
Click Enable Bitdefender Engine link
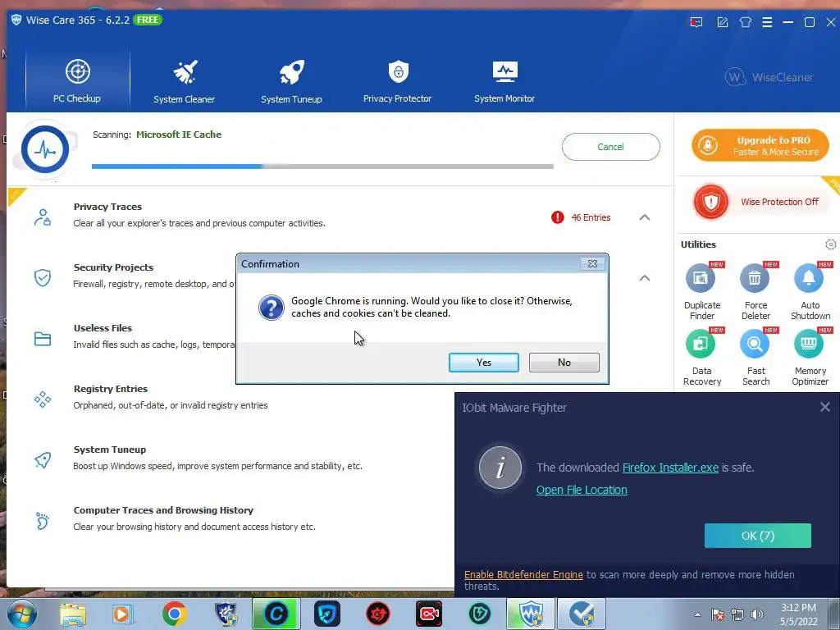(523, 575)
